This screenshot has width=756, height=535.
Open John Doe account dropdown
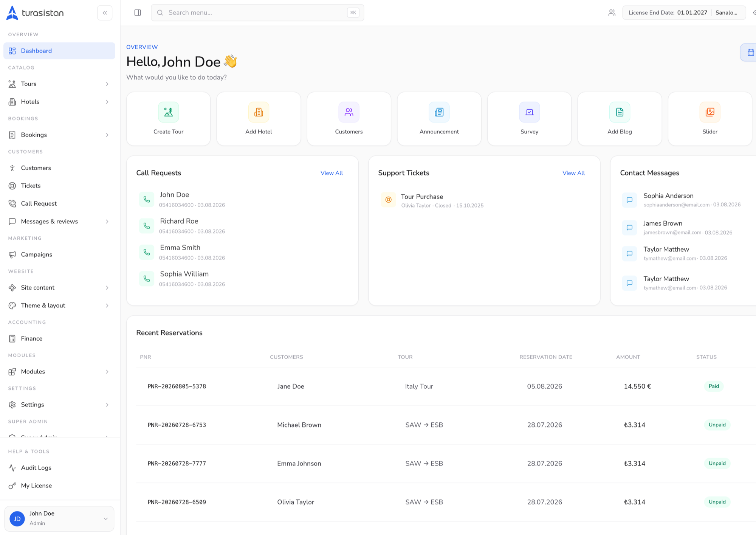pos(59,518)
